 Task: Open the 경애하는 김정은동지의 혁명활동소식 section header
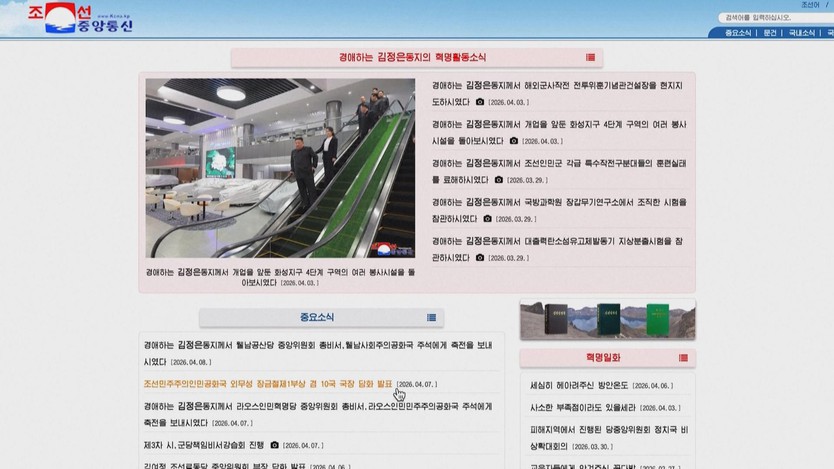coord(412,57)
